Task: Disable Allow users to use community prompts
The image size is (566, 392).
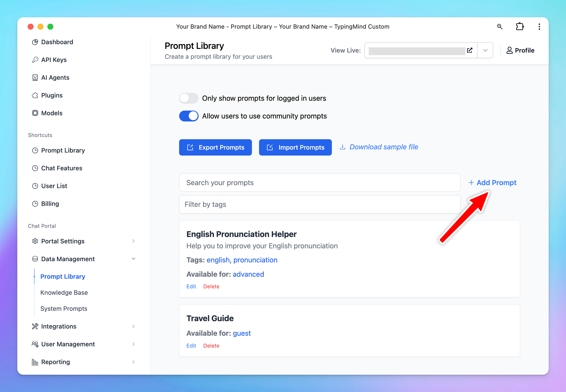Action: [x=189, y=116]
